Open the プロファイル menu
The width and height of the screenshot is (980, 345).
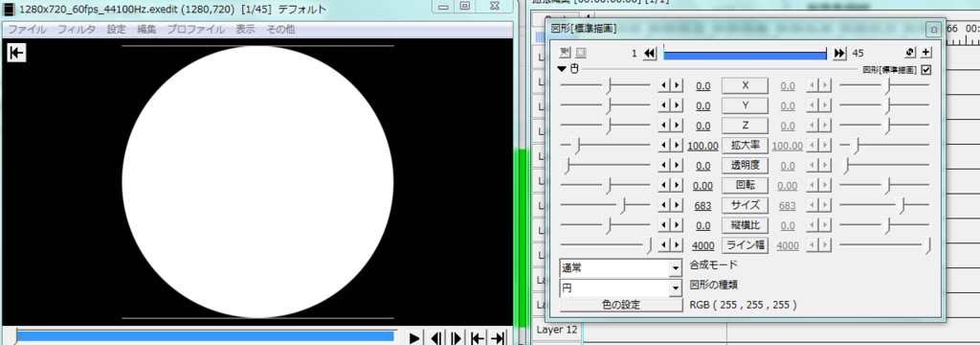pos(195,30)
